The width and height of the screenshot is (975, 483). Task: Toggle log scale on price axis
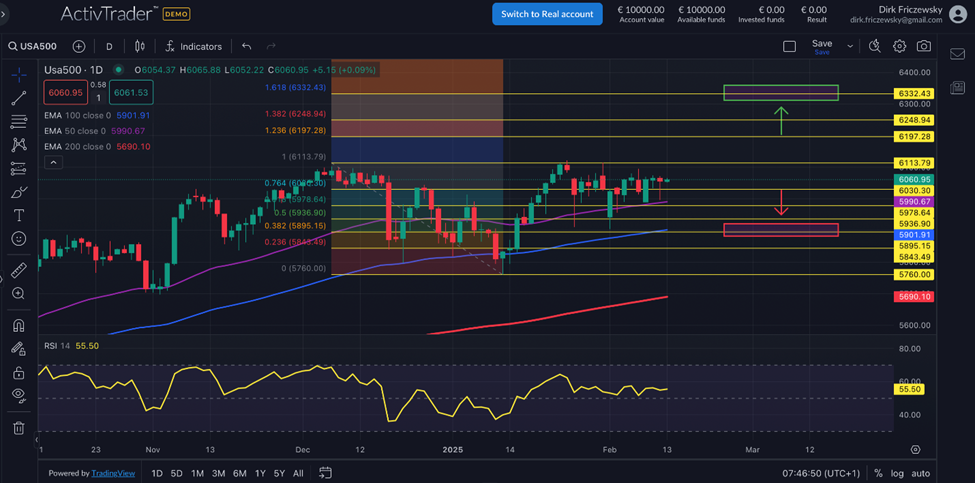898,473
